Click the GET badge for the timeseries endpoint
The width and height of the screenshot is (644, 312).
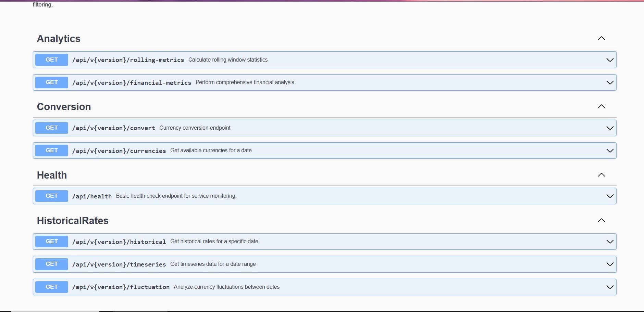click(51, 264)
